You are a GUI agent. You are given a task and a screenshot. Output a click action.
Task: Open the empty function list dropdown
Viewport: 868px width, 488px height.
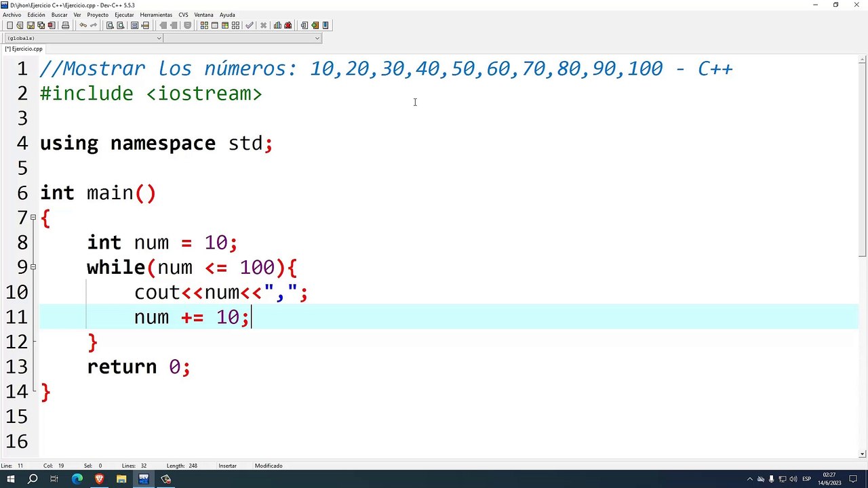(x=243, y=38)
